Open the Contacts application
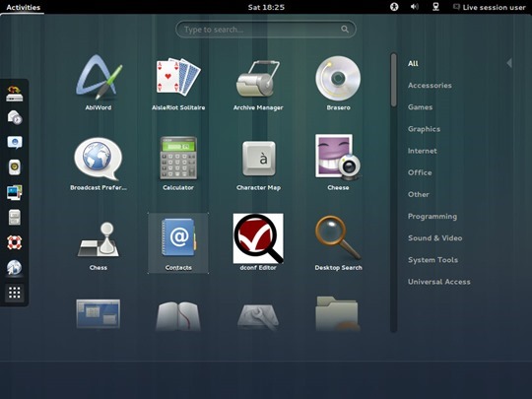532x399 pixels. click(178, 243)
